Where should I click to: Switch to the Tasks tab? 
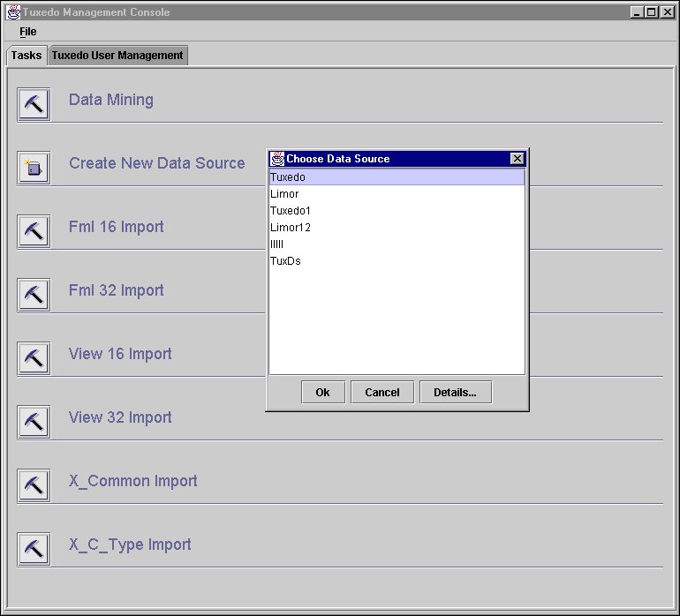point(26,56)
